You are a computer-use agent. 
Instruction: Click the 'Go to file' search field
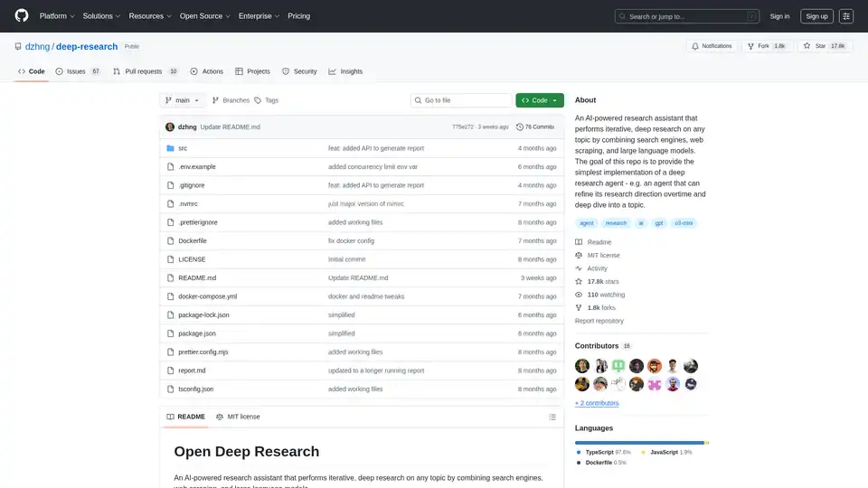pos(459,100)
